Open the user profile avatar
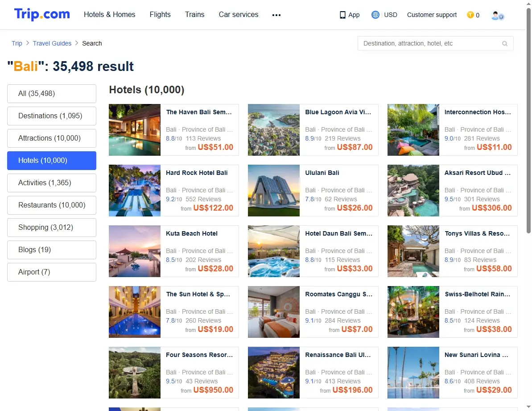 tap(497, 15)
